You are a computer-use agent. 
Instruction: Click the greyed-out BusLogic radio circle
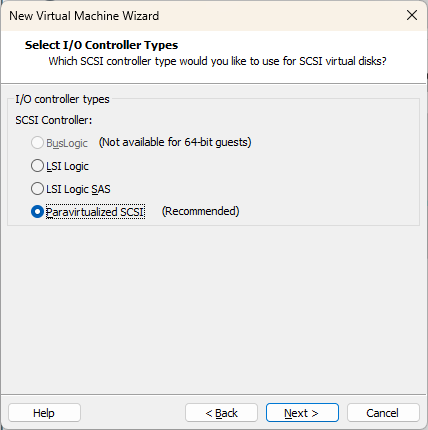coord(37,143)
